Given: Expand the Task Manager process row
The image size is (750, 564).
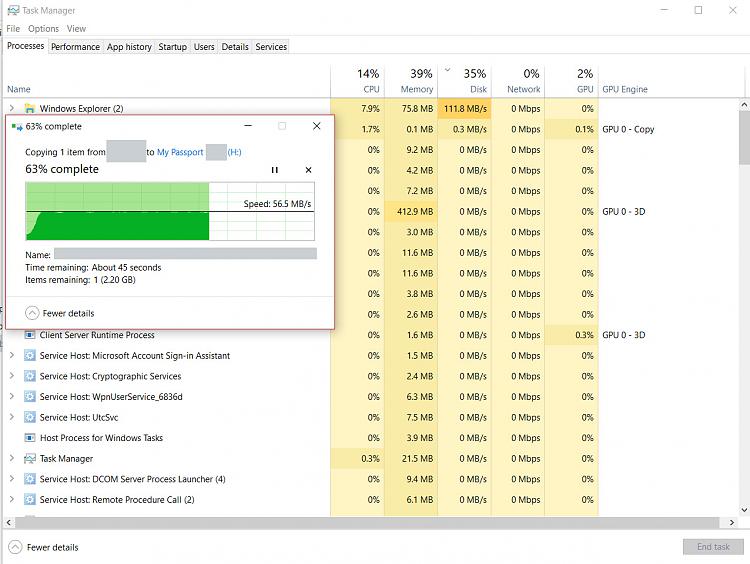Looking at the screenshot, I should coord(12,458).
